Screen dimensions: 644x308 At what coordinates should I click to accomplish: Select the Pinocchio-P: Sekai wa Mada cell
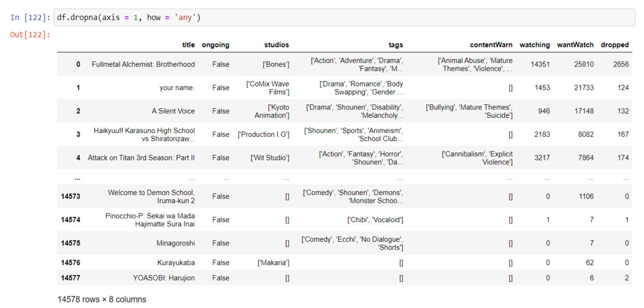(x=150, y=220)
